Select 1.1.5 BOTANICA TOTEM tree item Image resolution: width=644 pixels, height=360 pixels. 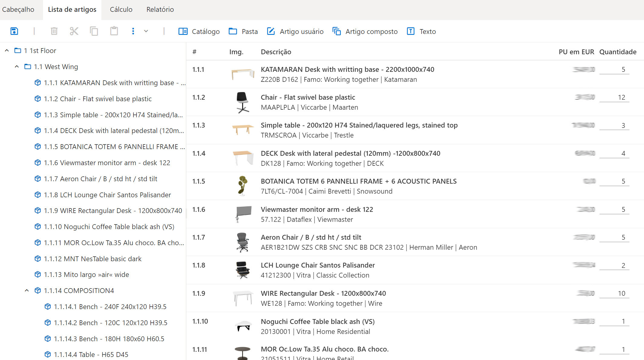pos(114,147)
